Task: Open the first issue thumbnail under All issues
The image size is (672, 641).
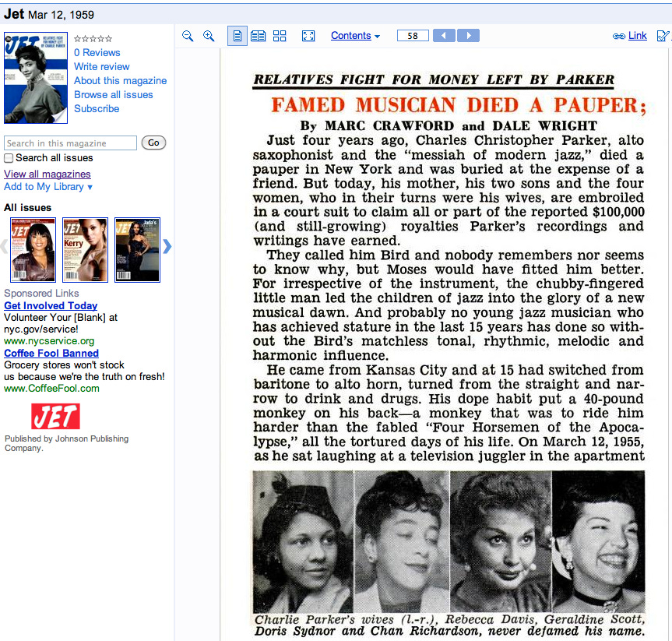Action: 33,250
